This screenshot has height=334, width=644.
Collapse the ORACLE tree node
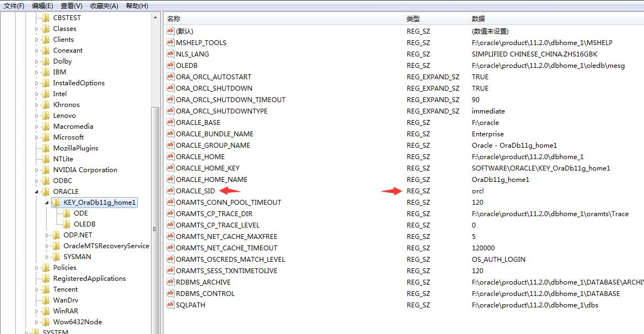click(x=36, y=192)
